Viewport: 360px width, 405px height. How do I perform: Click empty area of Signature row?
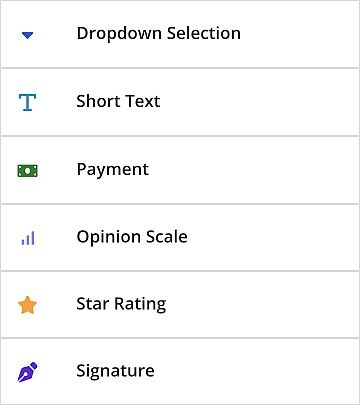[x=257, y=371]
